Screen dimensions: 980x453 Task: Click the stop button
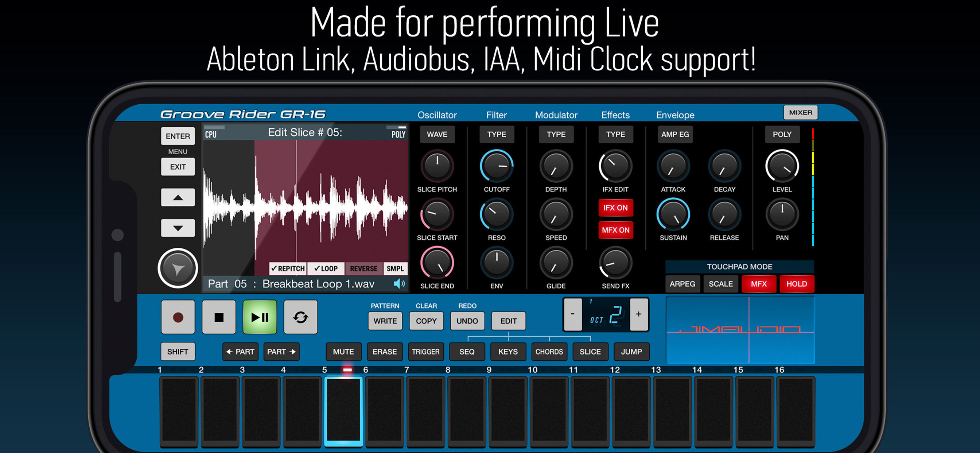coord(219,317)
